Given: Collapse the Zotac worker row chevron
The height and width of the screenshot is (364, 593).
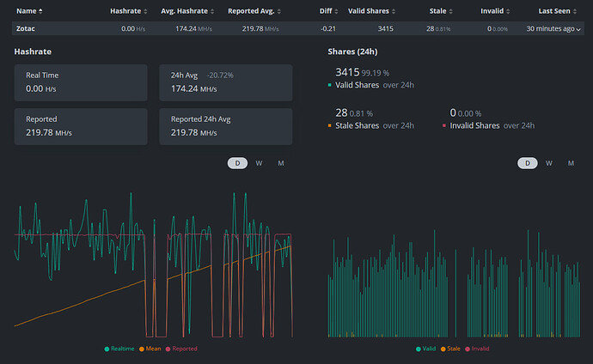Looking at the screenshot, I should coord(578,29).
